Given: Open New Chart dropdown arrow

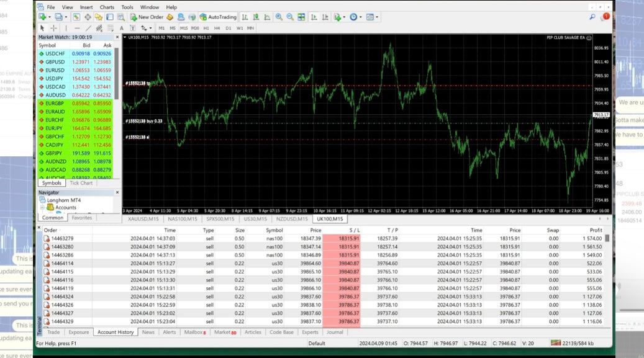Looking at the screenshot, I should 49,17.
